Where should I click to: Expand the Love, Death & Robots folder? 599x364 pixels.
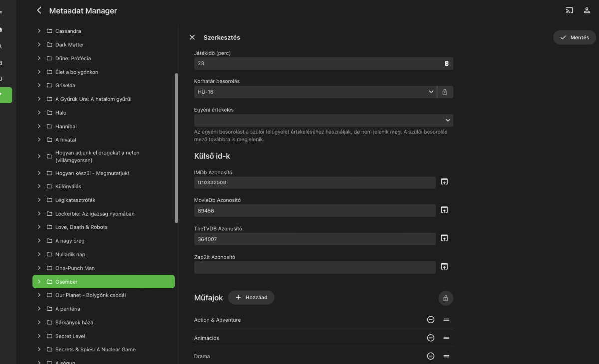point(39,227)
